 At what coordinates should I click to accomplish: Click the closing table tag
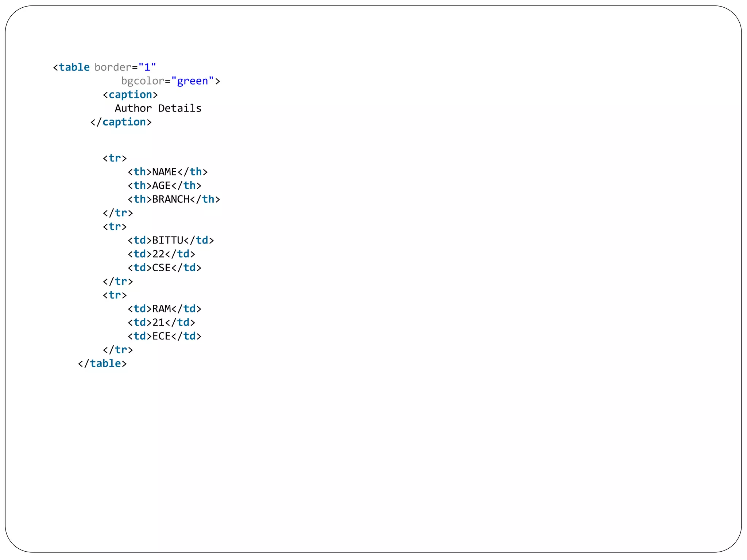(102, 363)
